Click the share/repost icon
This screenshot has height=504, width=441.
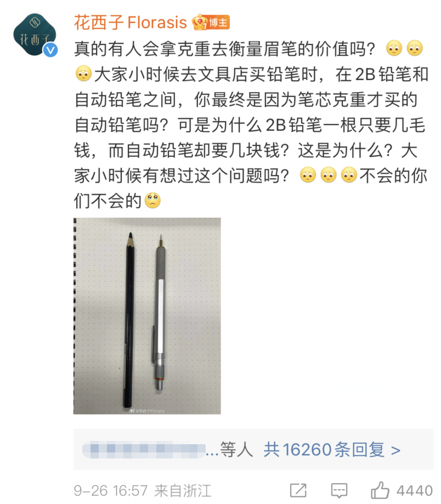(298, 490)
